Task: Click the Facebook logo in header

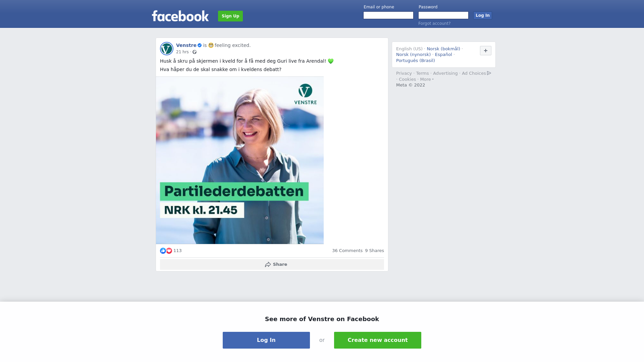Action: point(180,16)
